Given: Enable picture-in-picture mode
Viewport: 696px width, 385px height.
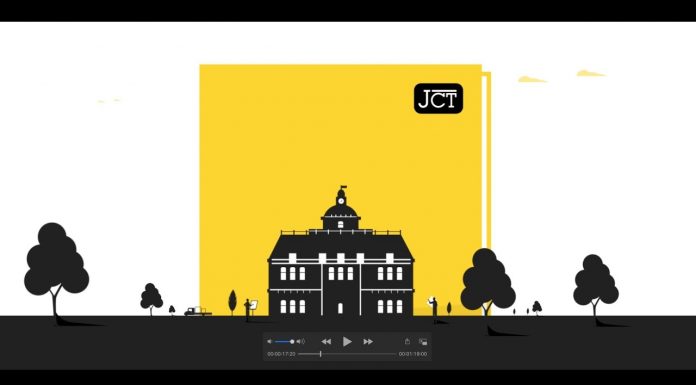Looking at the screenshot, I should tap(423, 341).
